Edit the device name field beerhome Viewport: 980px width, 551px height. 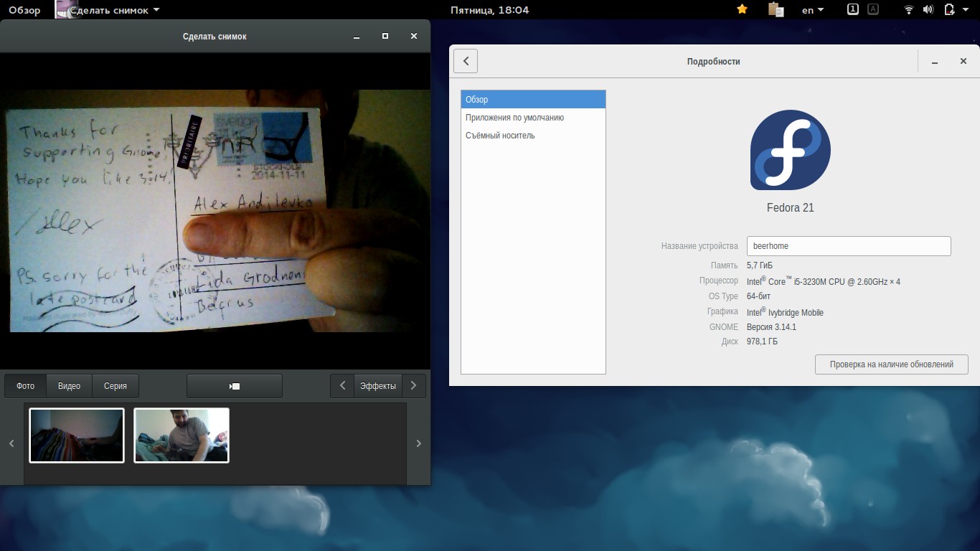click(x=849, y=246)
